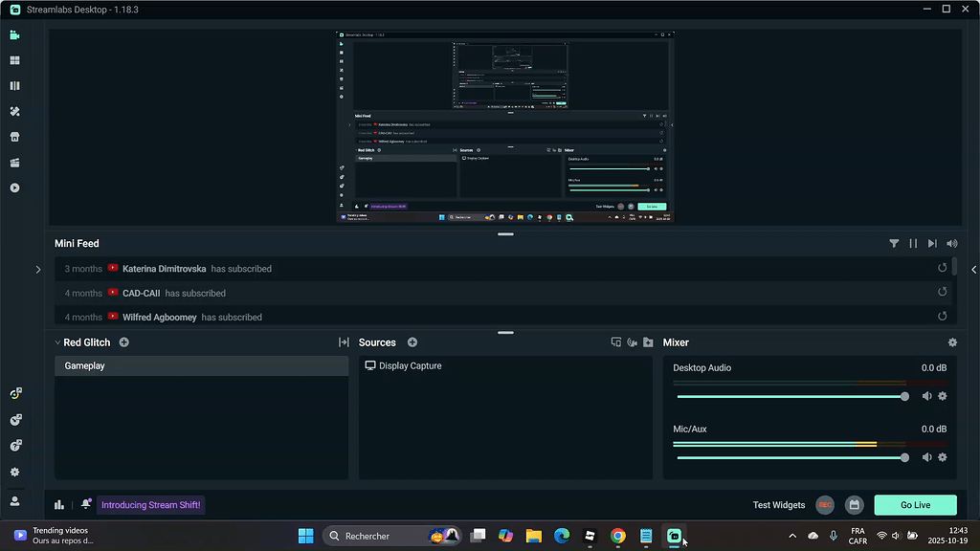Open Settings gear in the left sidebar
The width and height of the screenshot is (980, 551).
[14, 472]
